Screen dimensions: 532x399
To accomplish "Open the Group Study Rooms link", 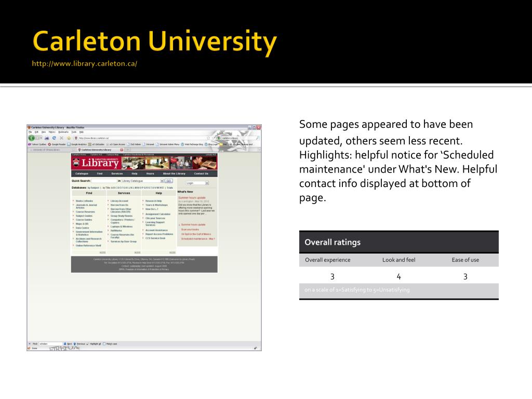I will (122, 216).
